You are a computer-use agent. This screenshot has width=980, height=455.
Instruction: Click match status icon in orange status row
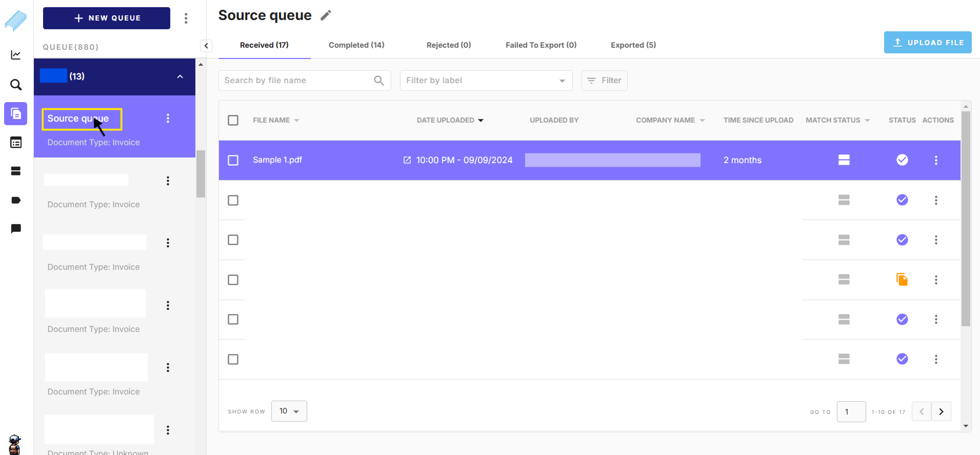tap(844, 280)
